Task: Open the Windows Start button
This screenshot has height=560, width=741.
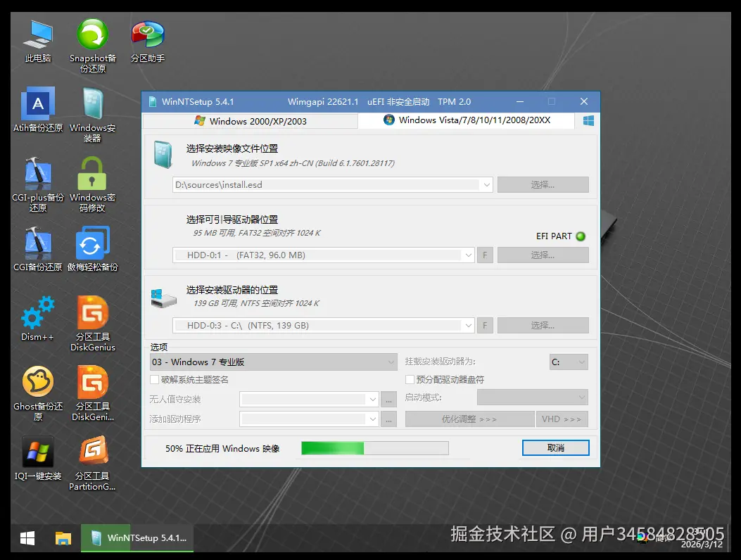Action: (x=27, y=538)
